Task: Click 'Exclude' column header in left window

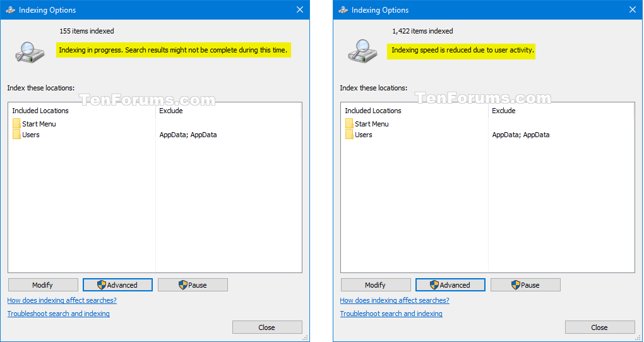Action: [171, 111]
